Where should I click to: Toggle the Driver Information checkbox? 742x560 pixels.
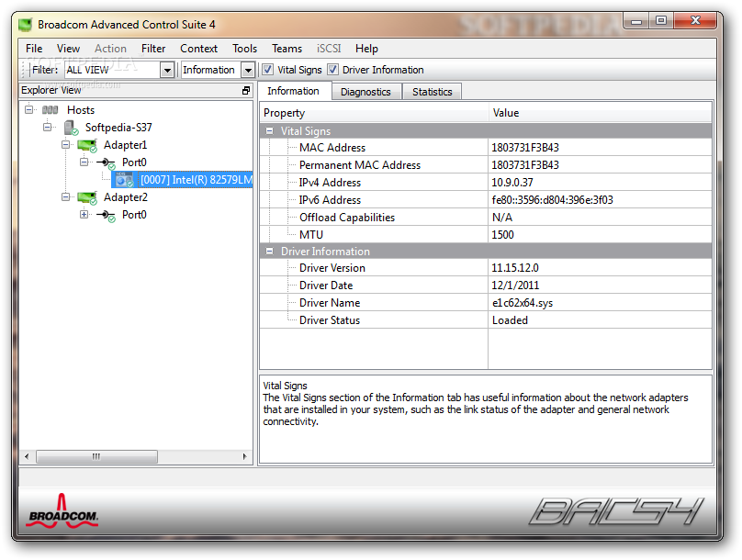point(332,70)
